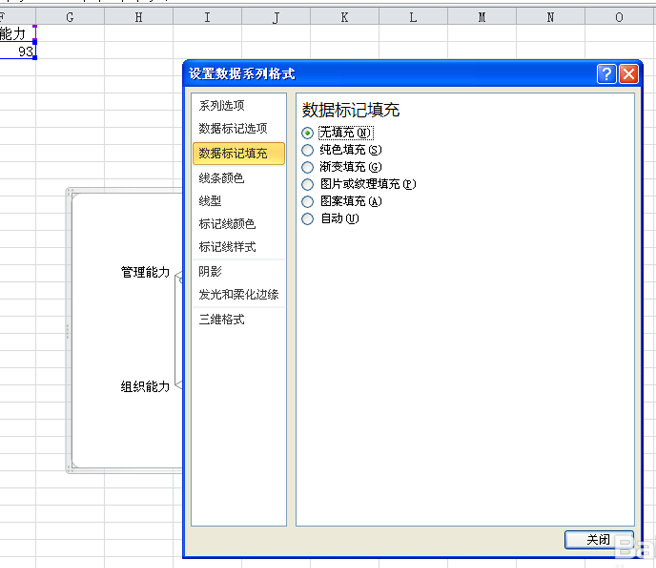The height and width of the screenshot is (568, 656).
Task: Click the cell containing value 93
Action: pyautogui.click(x=18, y=51)
